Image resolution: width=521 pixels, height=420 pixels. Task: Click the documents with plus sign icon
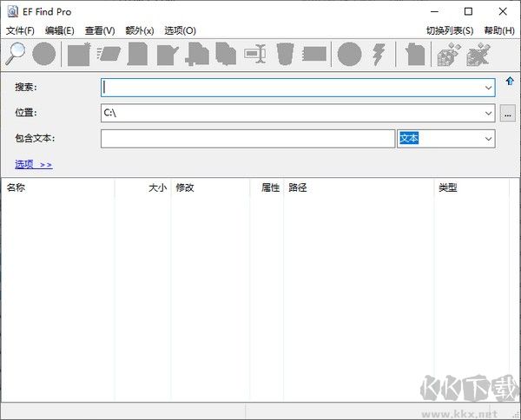point(197,54)
